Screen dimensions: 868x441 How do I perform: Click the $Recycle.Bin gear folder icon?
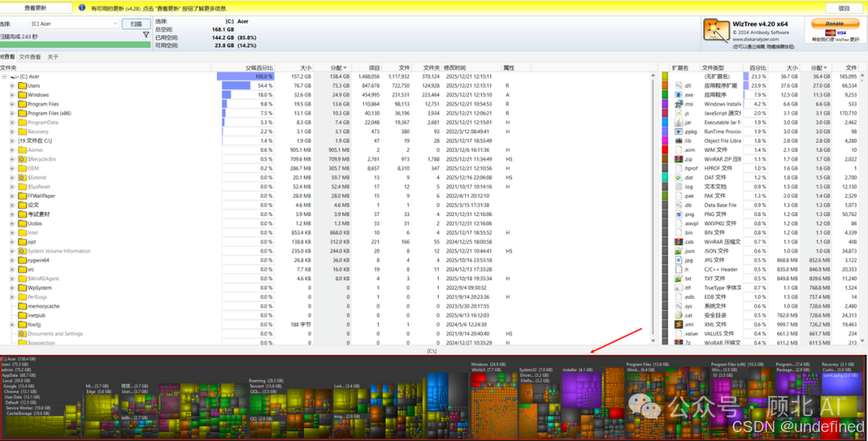(23, 159)
